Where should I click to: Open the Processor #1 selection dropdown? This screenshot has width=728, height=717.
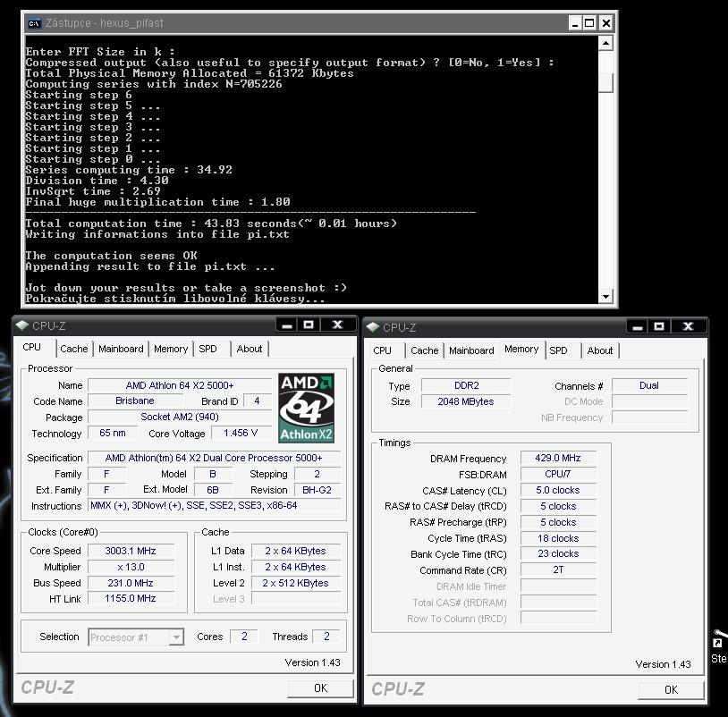pyautogui.click(x=176, y=637)
